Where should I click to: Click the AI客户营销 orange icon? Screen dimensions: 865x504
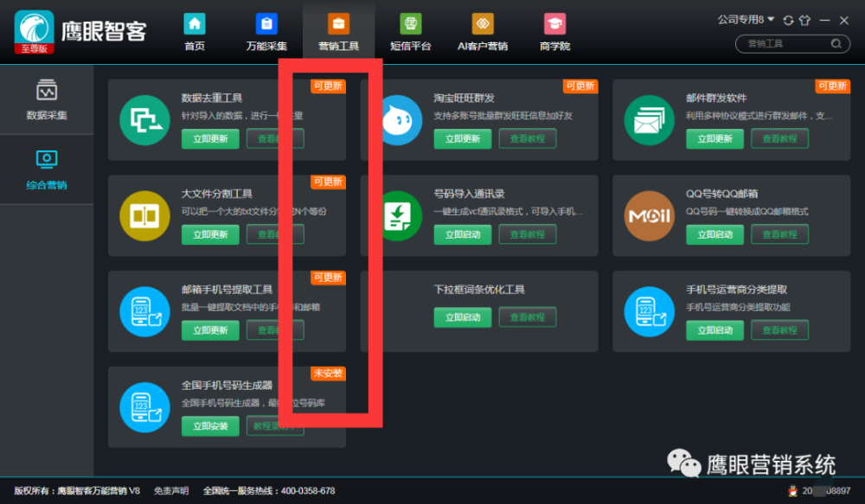tap(483, 23)
